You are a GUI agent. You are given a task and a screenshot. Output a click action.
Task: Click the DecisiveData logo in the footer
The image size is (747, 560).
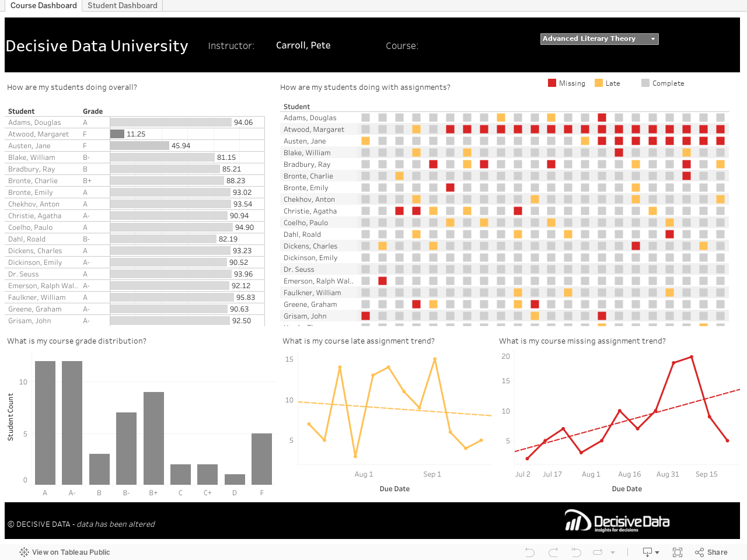tap(617, 520)
